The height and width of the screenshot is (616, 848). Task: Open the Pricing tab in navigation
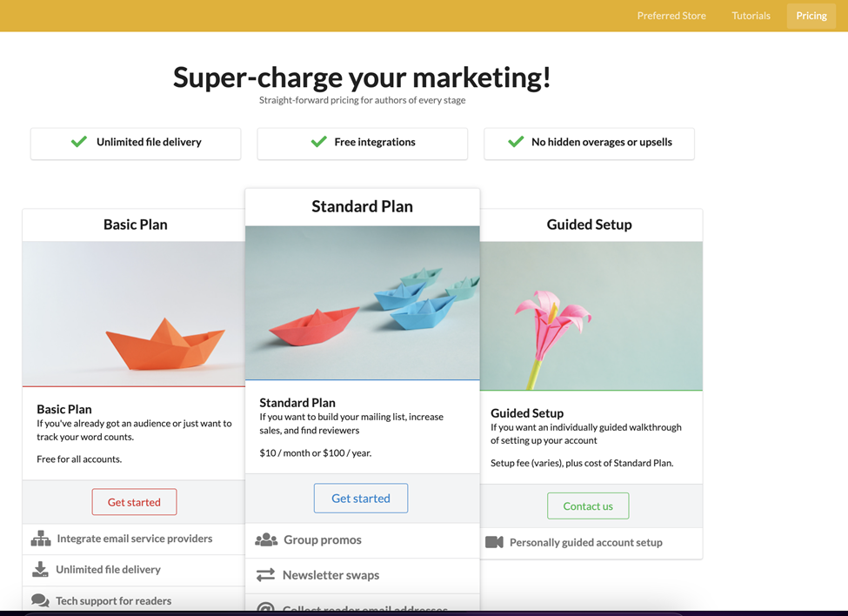pyautogui.click(x=811, y=16)
